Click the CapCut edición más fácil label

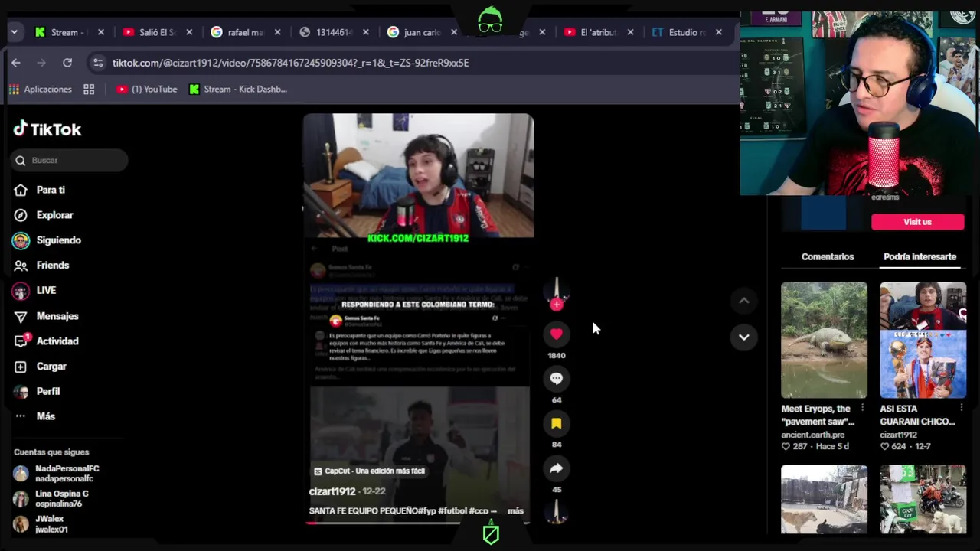click(x=369, y=471)
